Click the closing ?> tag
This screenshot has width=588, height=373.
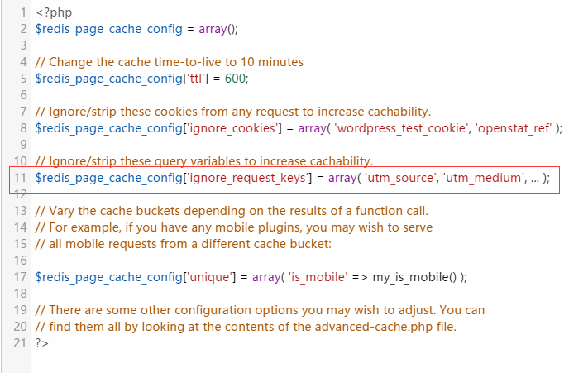pyautogui.click(x=42, y=343)
